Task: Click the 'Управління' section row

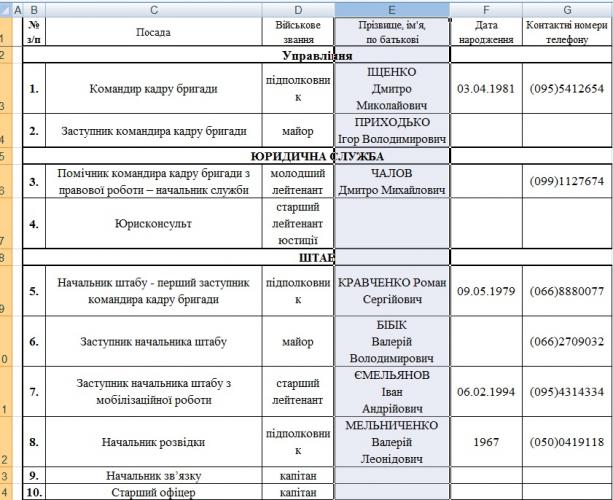Action: point(317,56)
